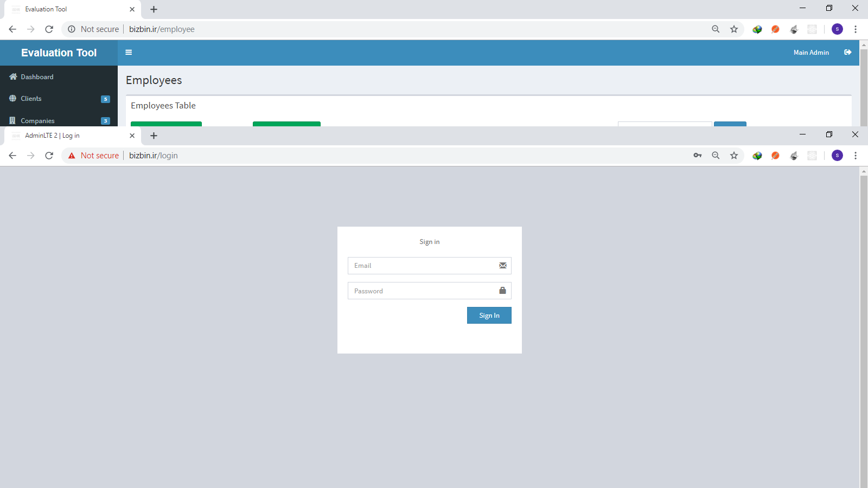This screenshot has height=488, width=868.
Task: Go back in the login browser window
Action: [12, 156]
